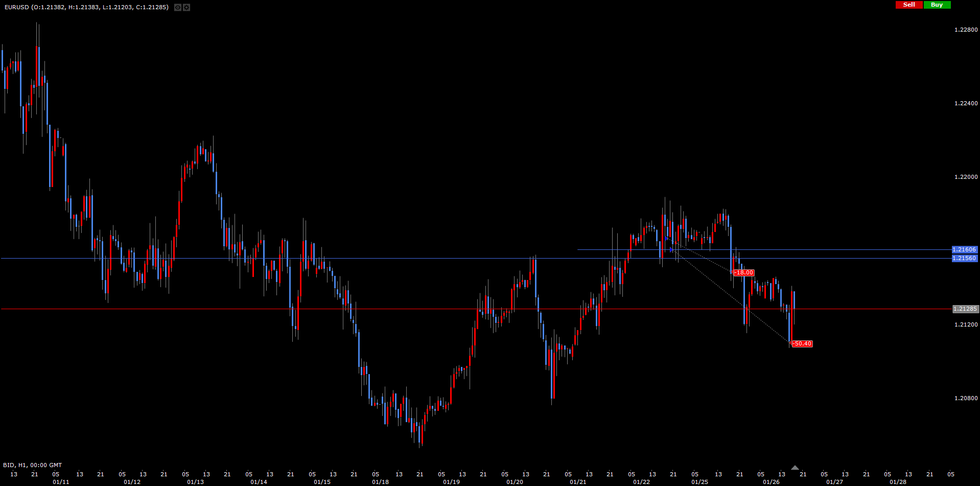The image size is (980, 486).
Task: Click the 1.21606 blue price label
Action: (x=964, y=250)
